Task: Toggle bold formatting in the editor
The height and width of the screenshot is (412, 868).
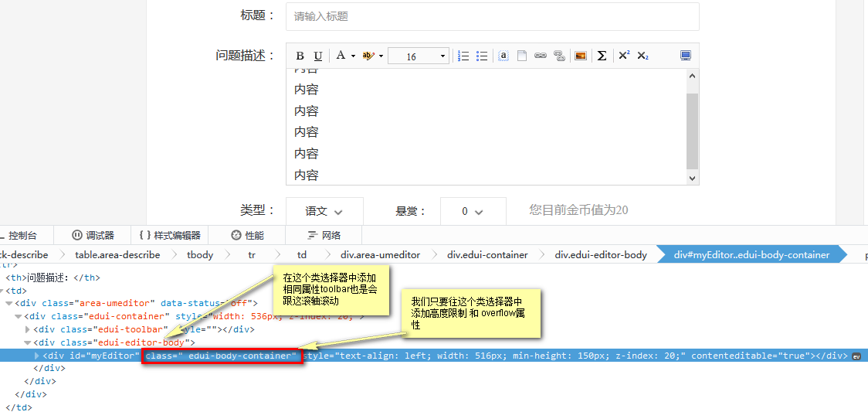Action: coord(300,56)
